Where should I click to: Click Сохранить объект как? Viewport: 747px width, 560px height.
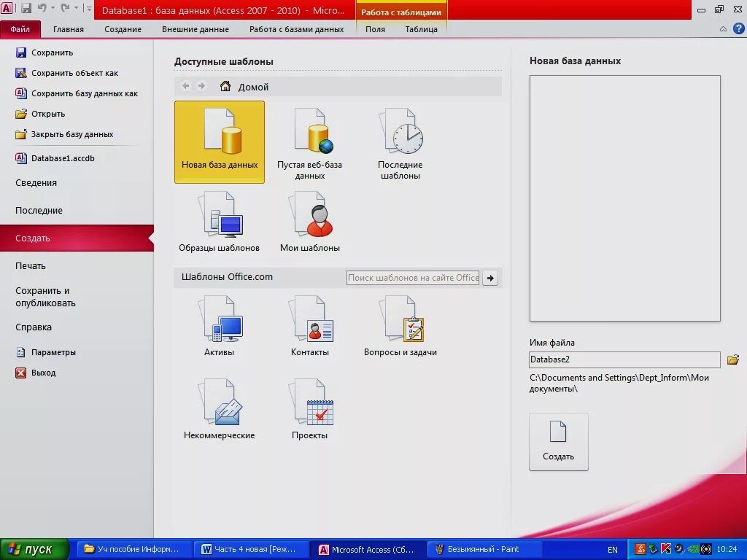(x=66, y=73)
